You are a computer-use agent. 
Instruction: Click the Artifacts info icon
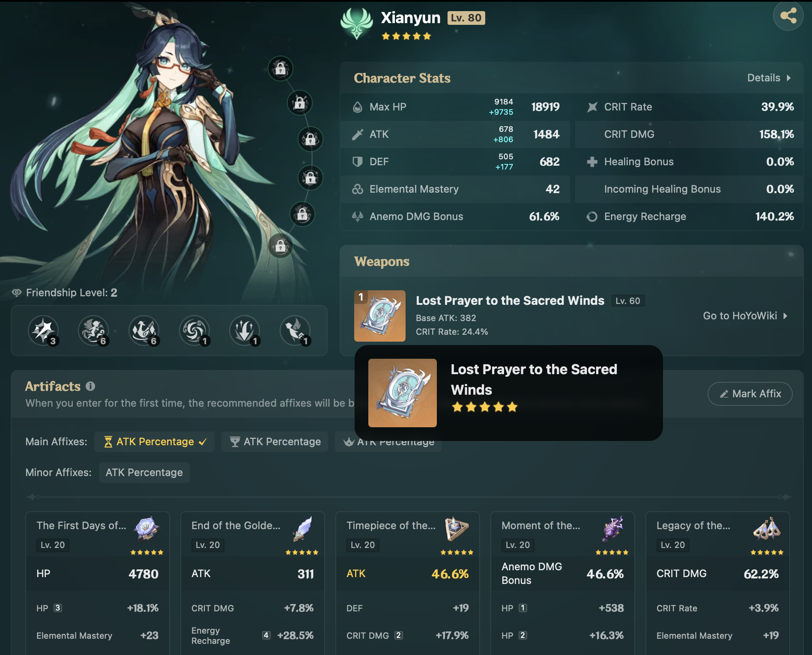pos(90,386)
